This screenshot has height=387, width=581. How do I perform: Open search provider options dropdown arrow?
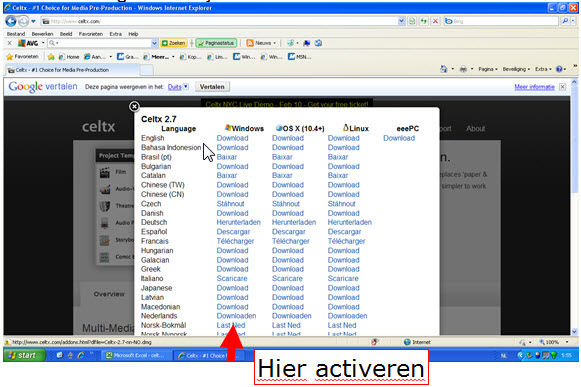click(x=573, y=21)
